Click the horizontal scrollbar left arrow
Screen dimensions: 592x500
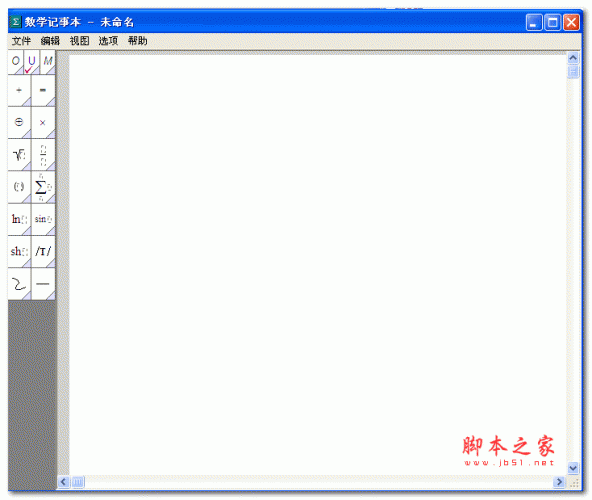point(63,482)
